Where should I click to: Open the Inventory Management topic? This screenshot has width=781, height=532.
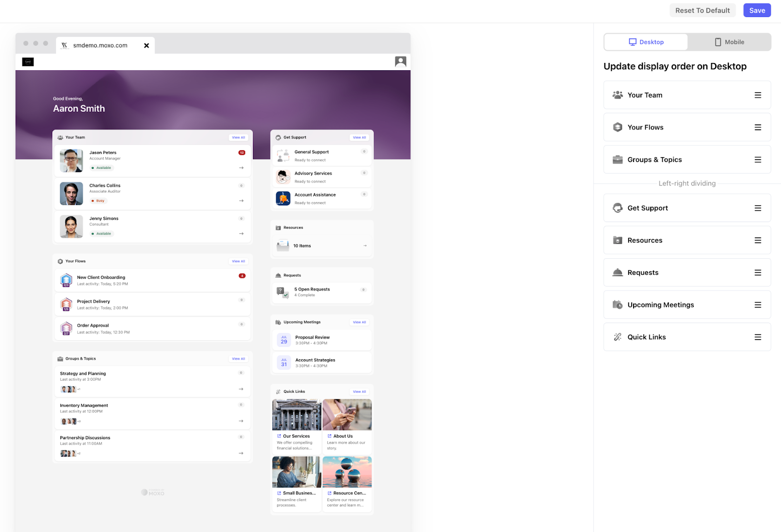pos(152,413)
